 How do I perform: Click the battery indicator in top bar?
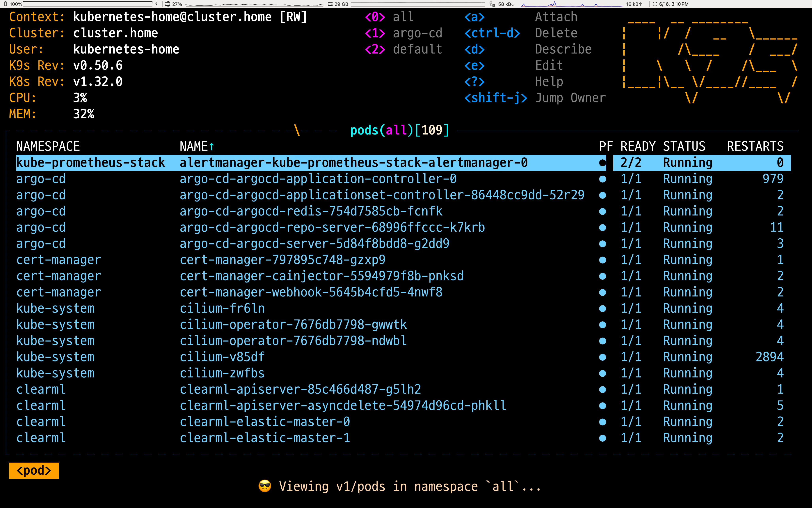(x=5, y=4)
